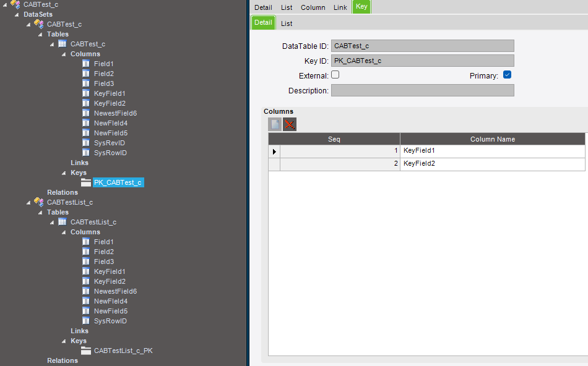Screen dimensions: 588x366
Task: Switch to the Column tab
Action: [x=313, y=7]
